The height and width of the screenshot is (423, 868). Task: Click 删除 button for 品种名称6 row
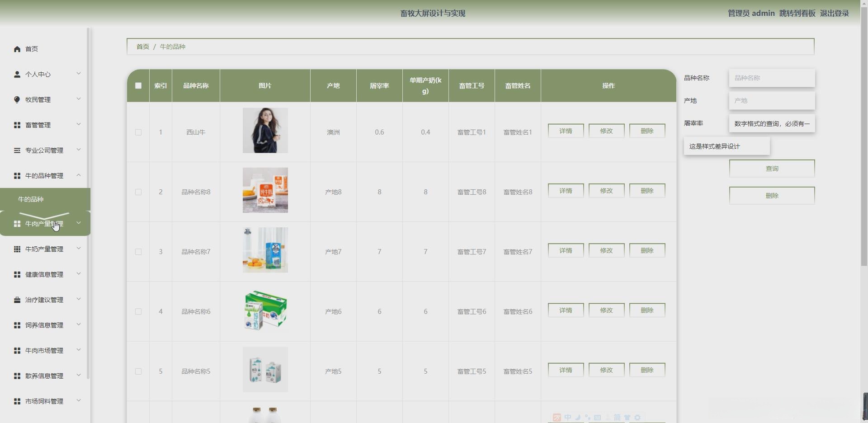coord(647,310)
